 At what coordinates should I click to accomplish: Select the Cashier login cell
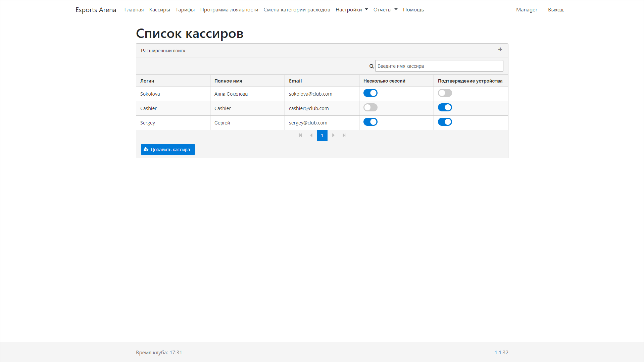pos(173,108)
